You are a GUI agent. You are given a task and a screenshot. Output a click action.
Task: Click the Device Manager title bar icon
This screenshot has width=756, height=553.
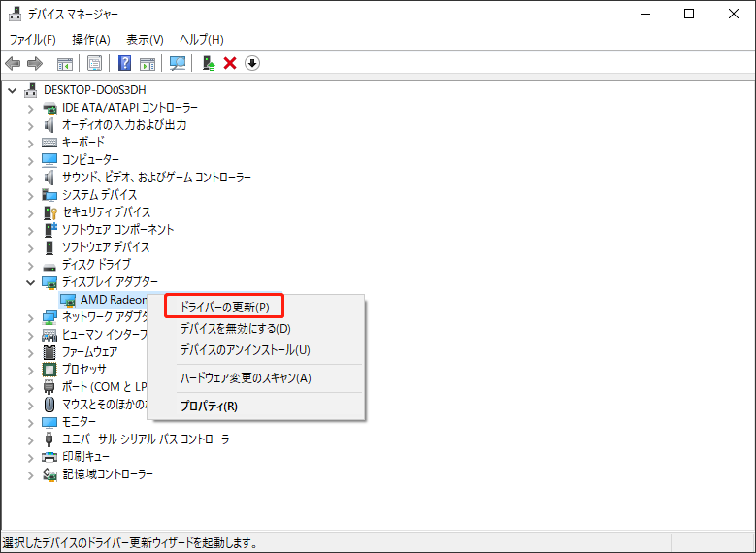(x=15, y=14)
